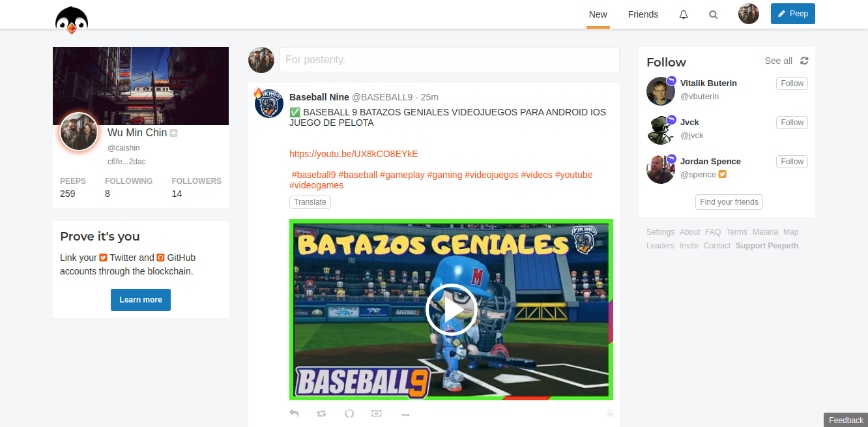Image resolution: width=868 pixels, height=427 pixels.
Task: Open Malaria footer link
Action: click(765, 232)
